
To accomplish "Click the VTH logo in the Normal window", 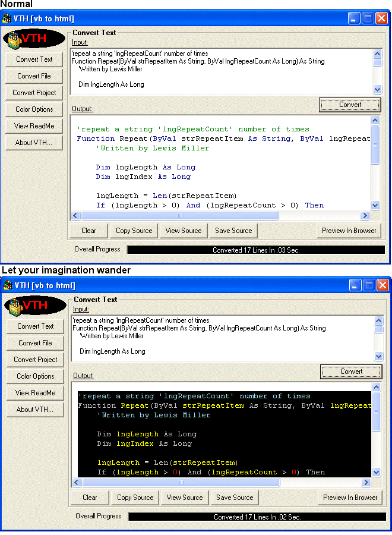I will [34, 39].
